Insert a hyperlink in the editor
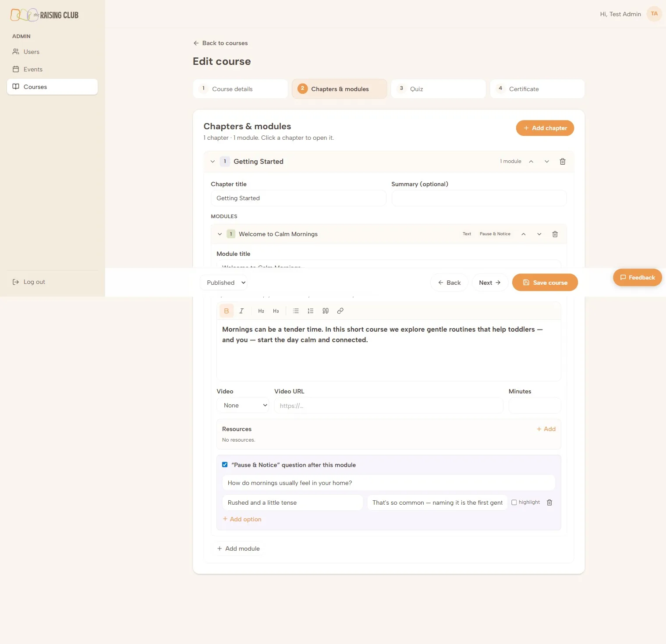The height and width of the screenshot is (644, 666). 340,311
